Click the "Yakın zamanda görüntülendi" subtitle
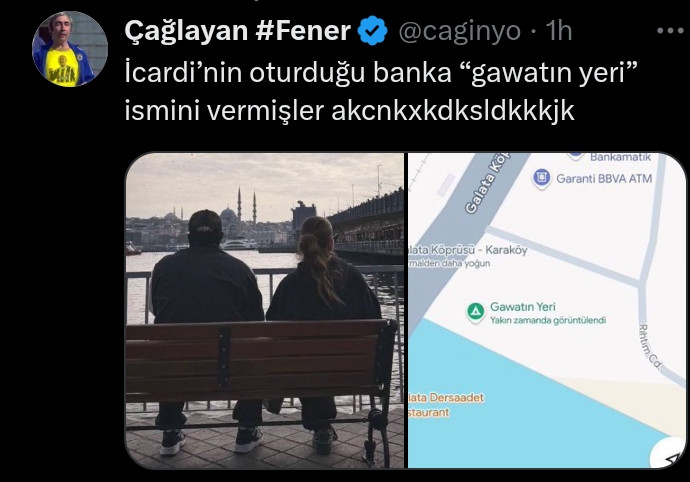 point(548,320)
